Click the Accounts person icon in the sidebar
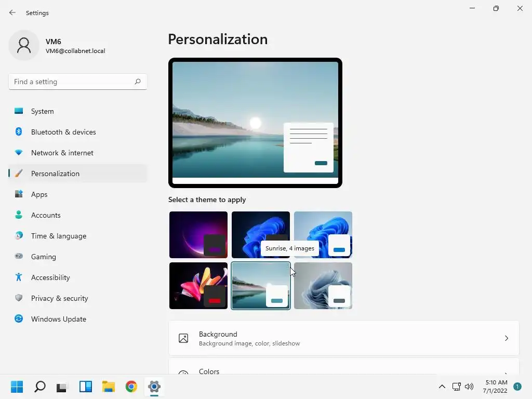Image resolution: width=532 pixels, height=399 pixels. (19, 215)
